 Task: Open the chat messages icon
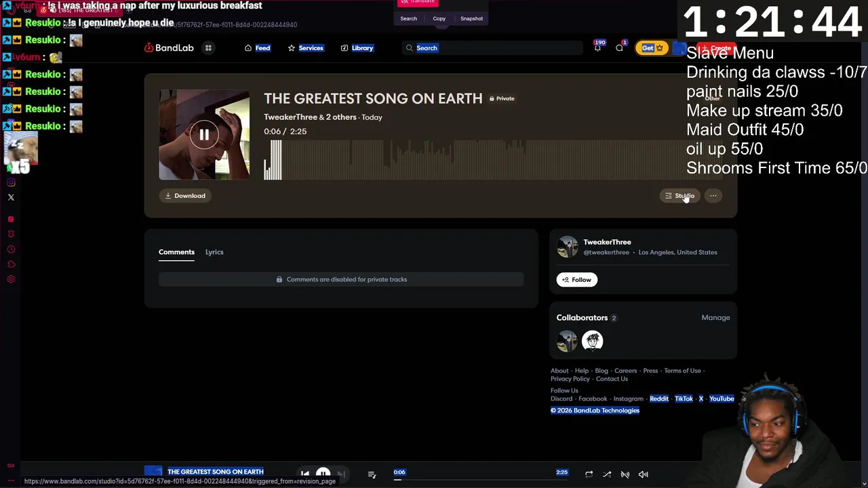coord(619,48)
